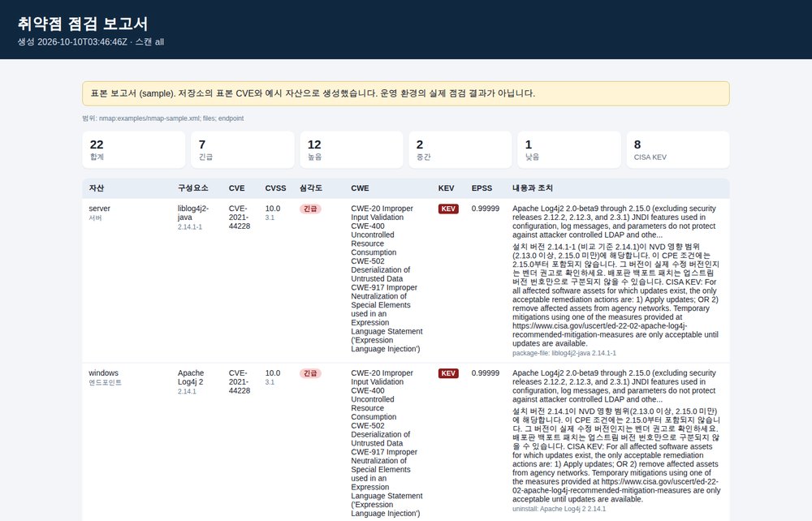Click the CVSS column header
The height and width of the screenshot is (521, 812).
[275, 188]
